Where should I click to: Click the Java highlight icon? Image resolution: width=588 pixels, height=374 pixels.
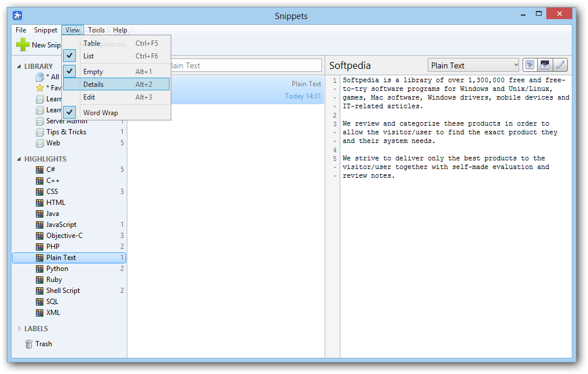coord(39,214)
